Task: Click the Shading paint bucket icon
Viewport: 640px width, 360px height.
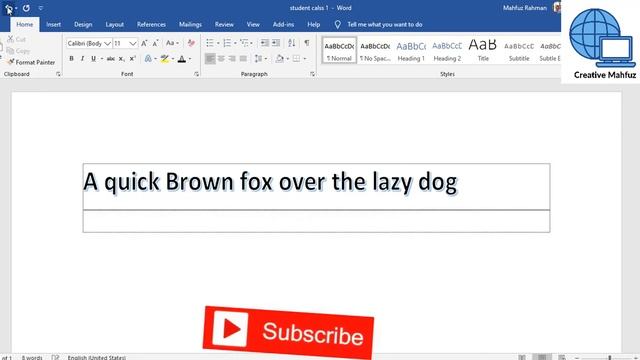Action: pyautogui.click(x=279, y=59)
